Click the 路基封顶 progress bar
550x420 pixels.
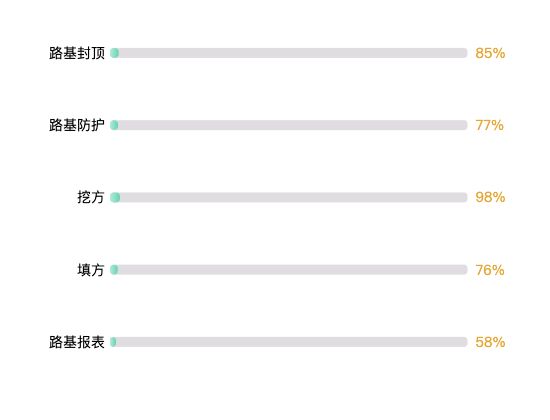289,53
